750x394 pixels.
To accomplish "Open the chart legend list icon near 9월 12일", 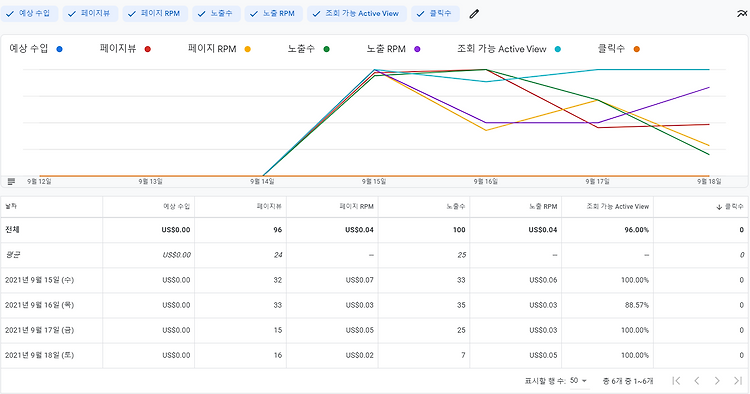I will point(11,182).
